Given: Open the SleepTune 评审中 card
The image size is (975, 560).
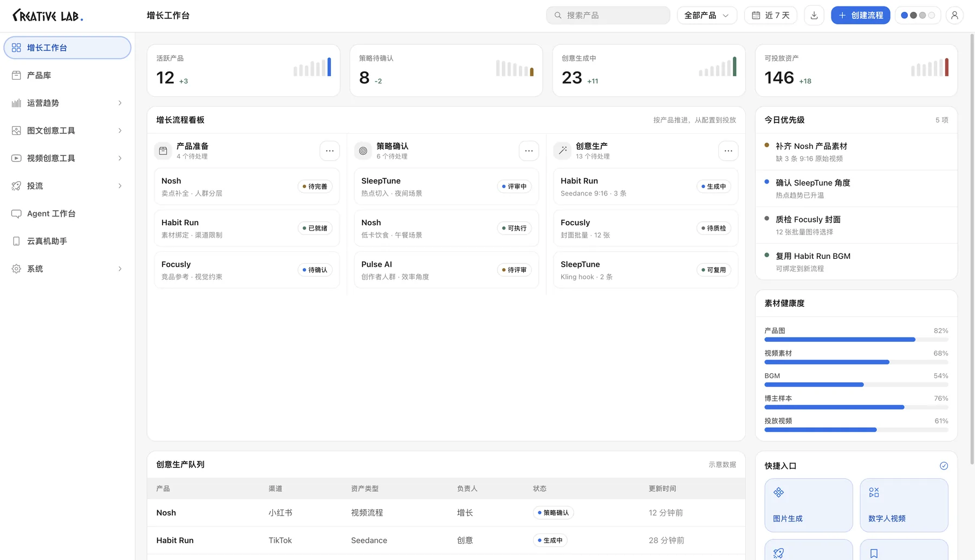Looking at the screenshot, I should [446, 186].
